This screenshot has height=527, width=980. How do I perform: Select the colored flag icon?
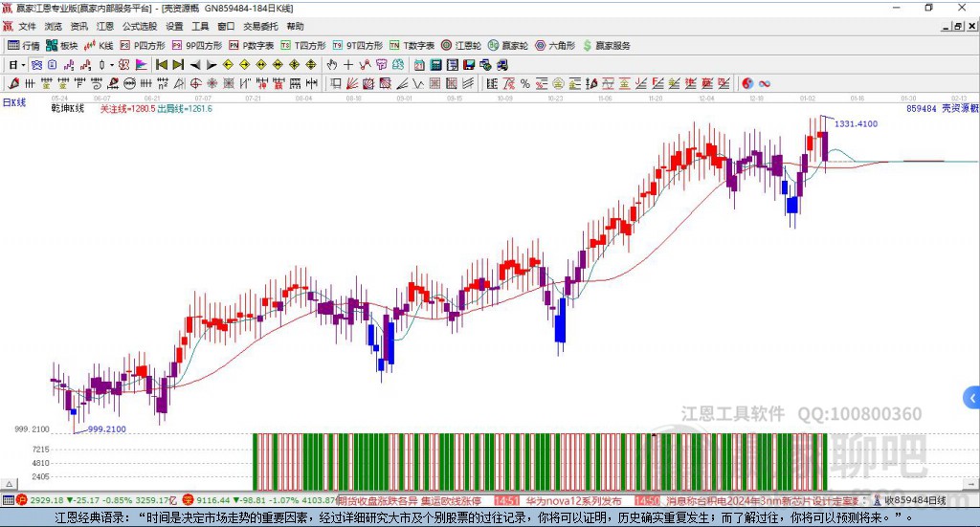point(142,65)
